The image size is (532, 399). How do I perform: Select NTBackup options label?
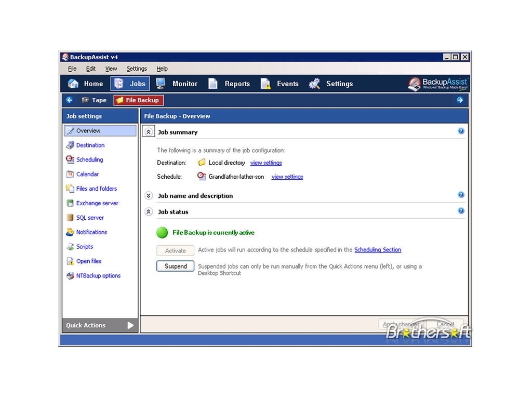pyautogui.click(x=98, y=276)
